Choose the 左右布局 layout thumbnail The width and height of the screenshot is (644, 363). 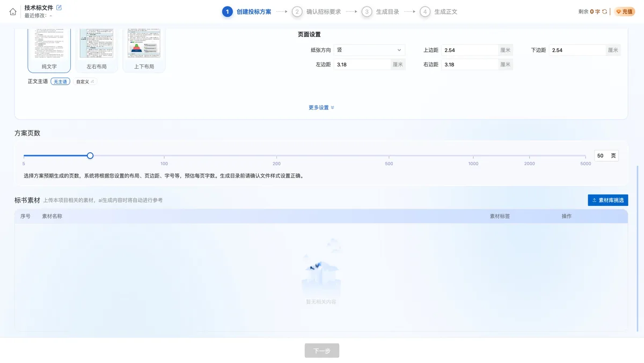97,50
